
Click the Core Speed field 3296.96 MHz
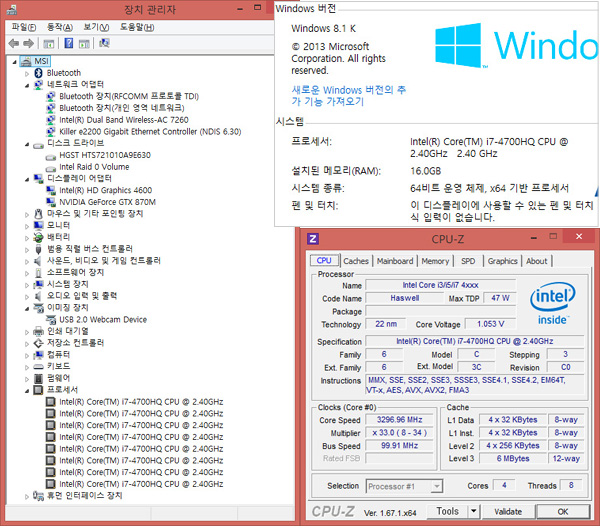click(399, 420)
